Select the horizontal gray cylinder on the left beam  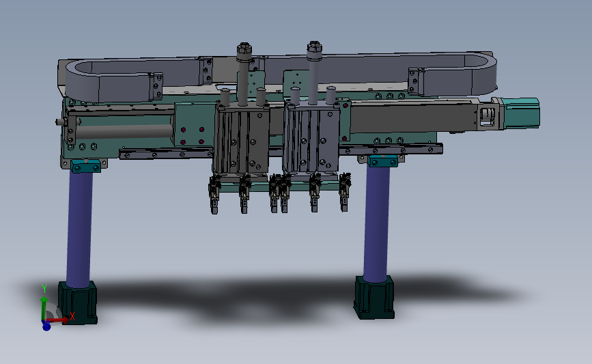click(124, 130)
